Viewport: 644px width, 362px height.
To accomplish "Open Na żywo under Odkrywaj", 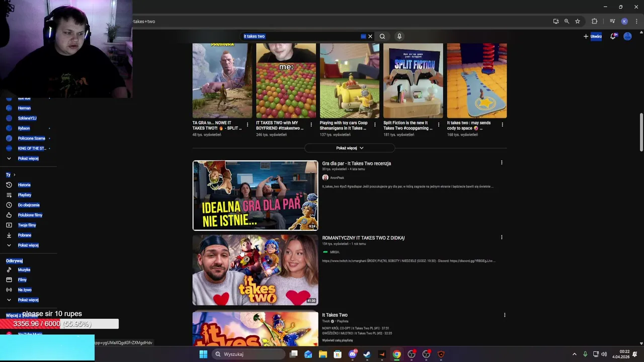I will 25,290.
